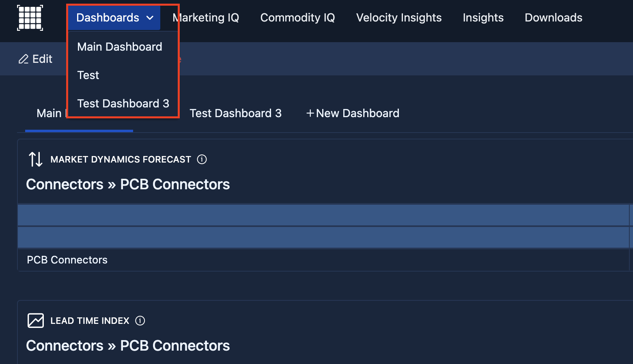
Task: Select Main Dashboard from dropdown menu
Action: (120, 47)
